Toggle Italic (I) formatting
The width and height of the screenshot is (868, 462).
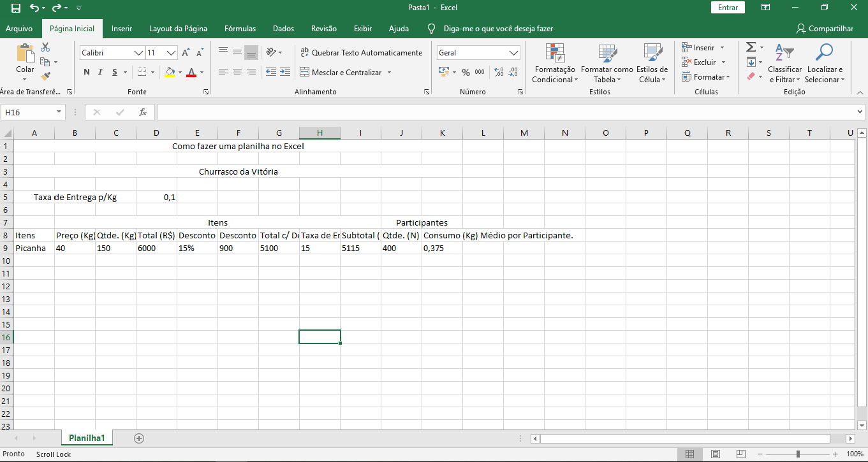[x=101, y=73]
